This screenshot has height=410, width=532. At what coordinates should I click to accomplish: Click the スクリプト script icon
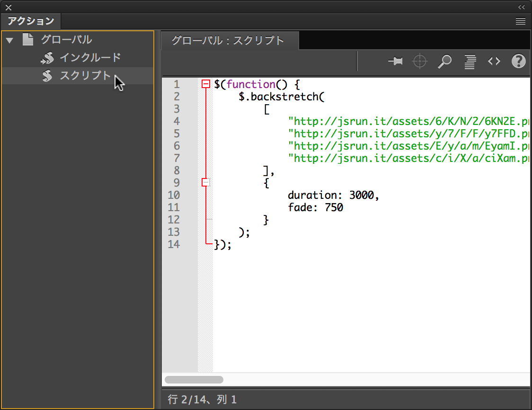[47, 76]
